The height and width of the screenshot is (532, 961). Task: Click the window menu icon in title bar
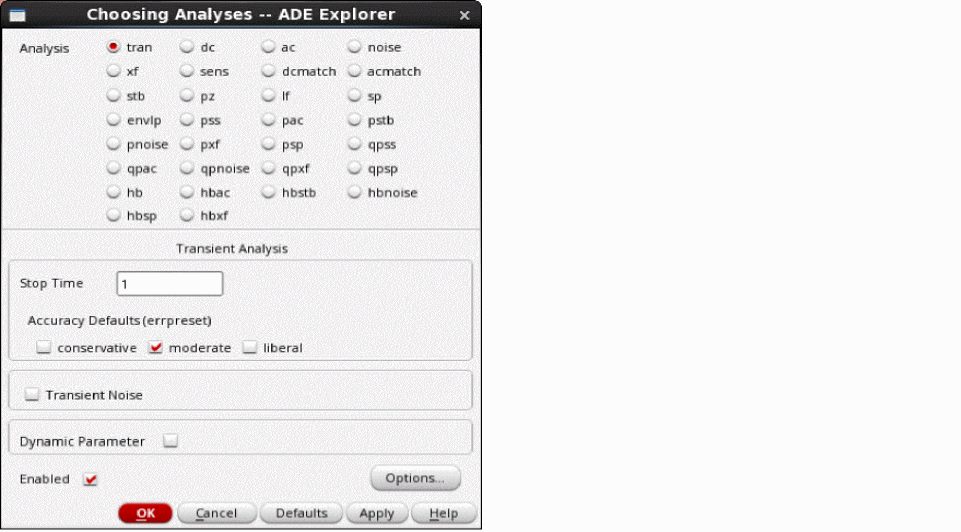coord(17,15)
